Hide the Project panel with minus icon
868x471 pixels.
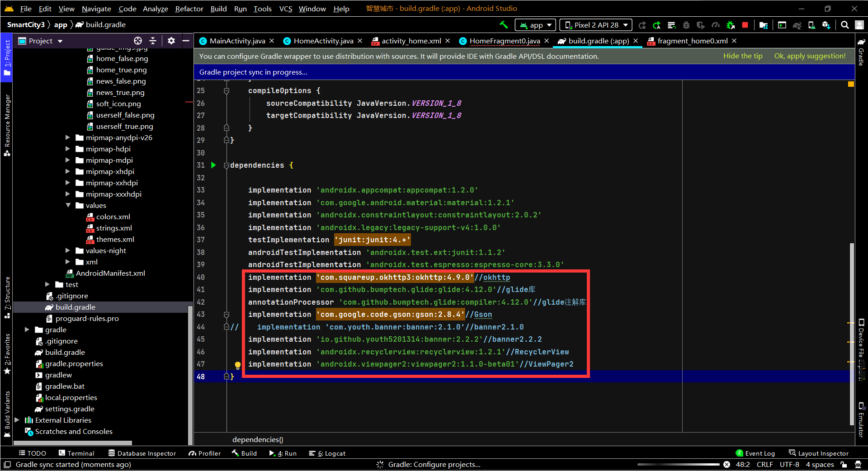186,41
